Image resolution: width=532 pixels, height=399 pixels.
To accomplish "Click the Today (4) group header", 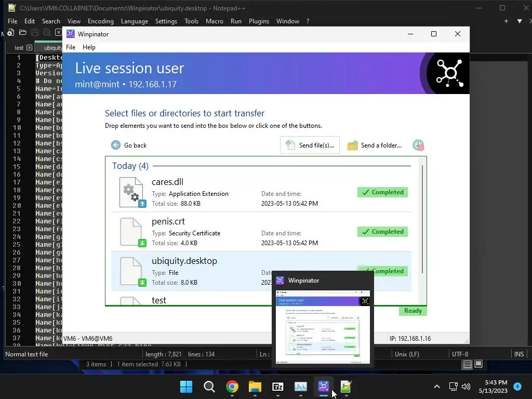I will pyautogui.click(x=130, y=166).
